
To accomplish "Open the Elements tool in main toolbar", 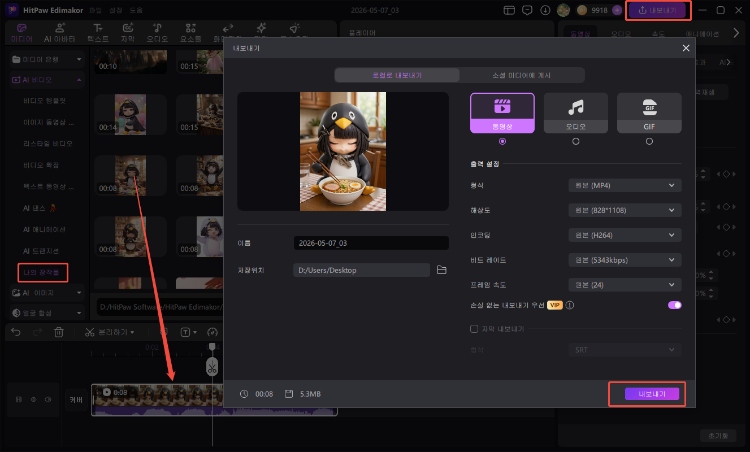I will (x=190, y=33).
